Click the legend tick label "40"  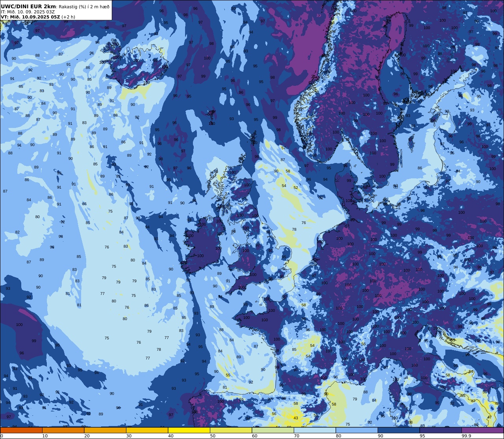tap(171, 436)
